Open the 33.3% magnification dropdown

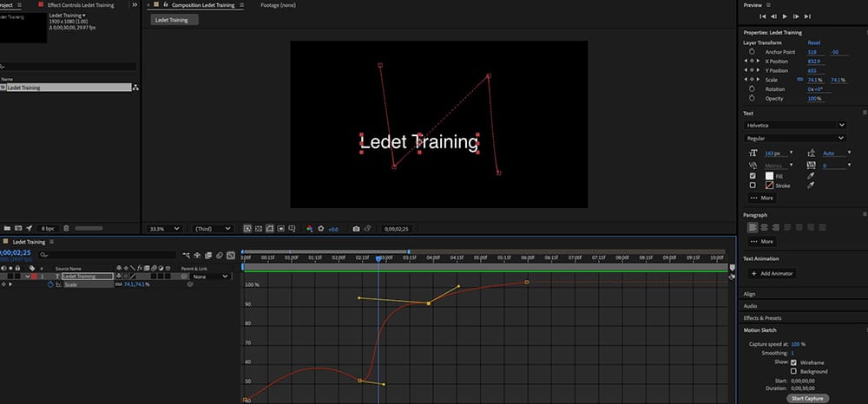[163, 229]
